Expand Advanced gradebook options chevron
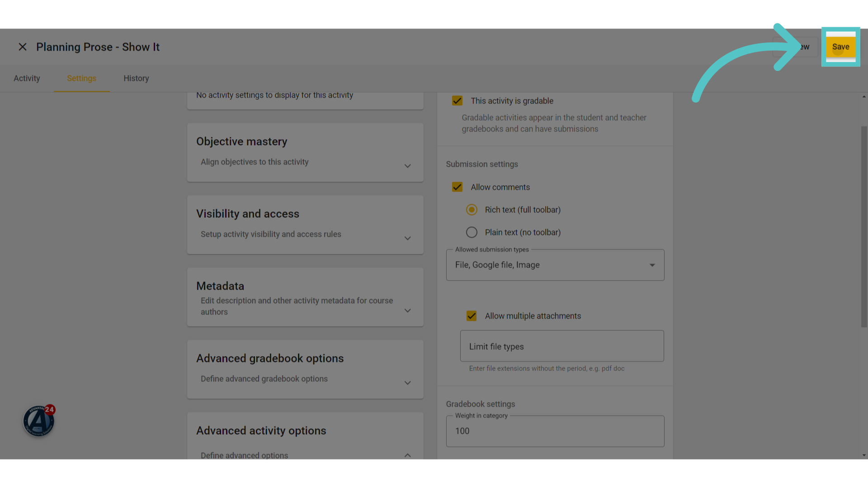The image size is (868, 488). coord(407,383)
